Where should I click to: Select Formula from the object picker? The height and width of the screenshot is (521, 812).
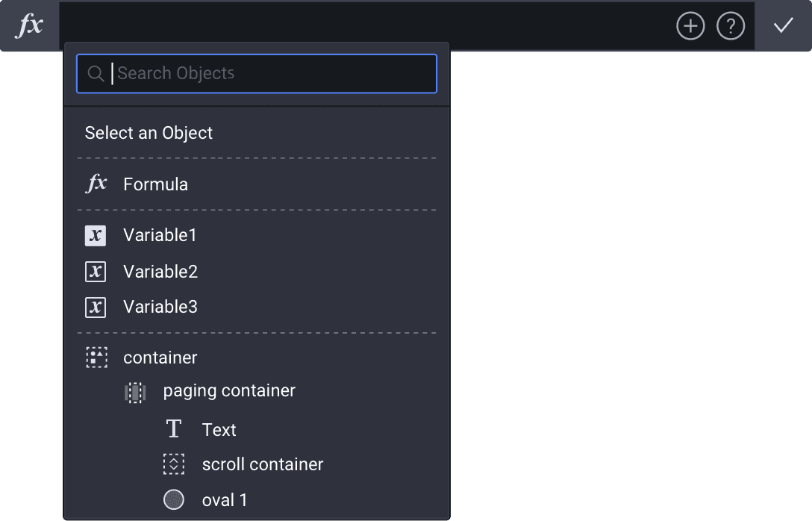155,183
